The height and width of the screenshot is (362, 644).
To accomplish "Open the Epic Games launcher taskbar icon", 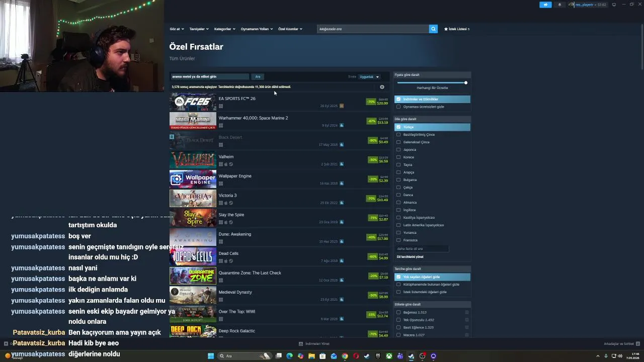I will pos(378,356).
